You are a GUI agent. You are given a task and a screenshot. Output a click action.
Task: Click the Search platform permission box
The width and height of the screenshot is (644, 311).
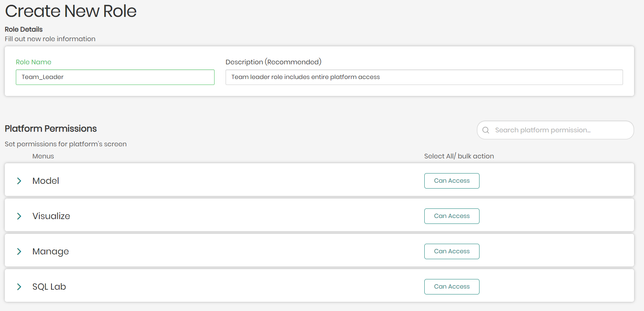pos(555,130)
